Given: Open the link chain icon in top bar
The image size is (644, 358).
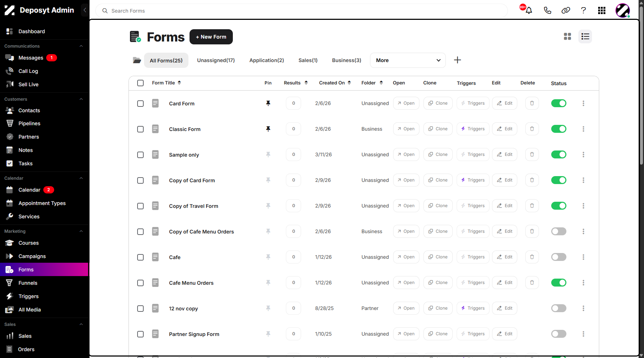Looking at the screenshot, I should point(566,10).
